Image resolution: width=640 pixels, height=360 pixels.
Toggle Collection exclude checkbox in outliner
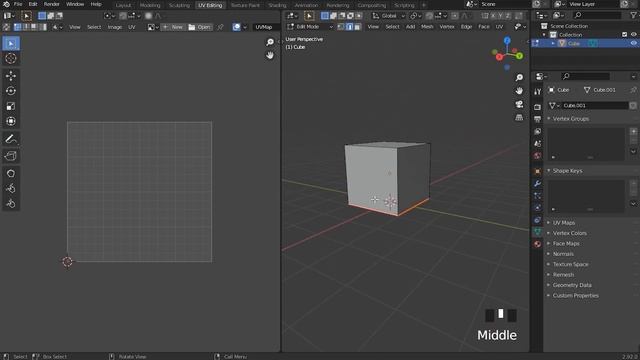coord(624,35)
